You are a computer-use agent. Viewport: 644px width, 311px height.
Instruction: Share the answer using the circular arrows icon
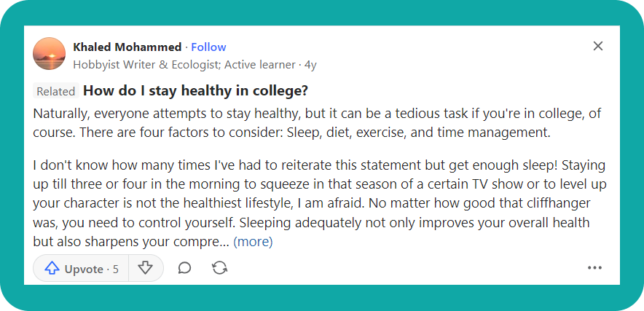pos(219,268)
